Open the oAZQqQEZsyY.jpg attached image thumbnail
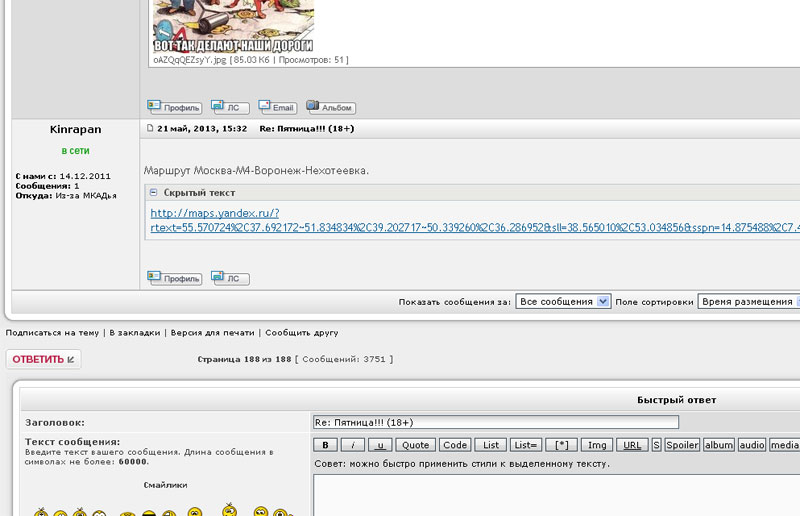This screenshot has height=516, width=800. pos(232,27)
